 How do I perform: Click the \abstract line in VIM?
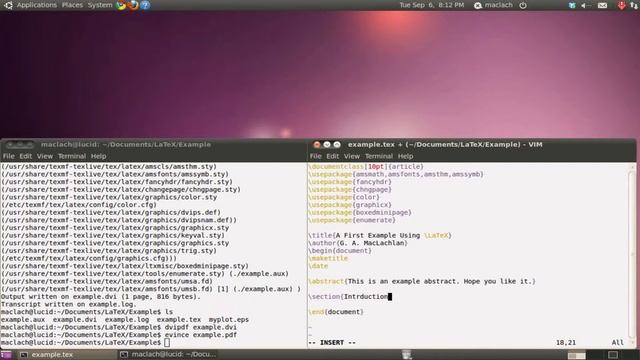click(422, 282)
